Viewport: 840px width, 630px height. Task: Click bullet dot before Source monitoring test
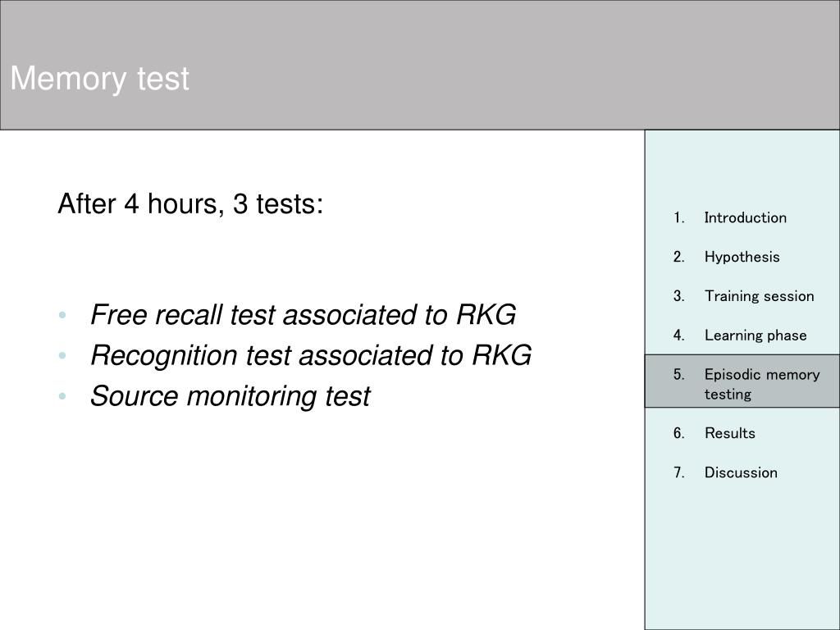point(62,396)
